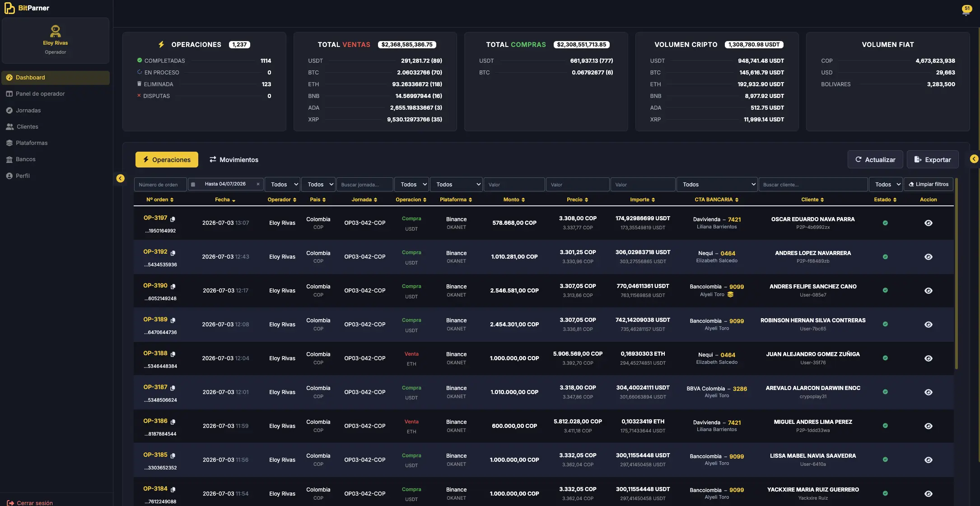The width and height of the screenshot is (980, 506).
Task: Open Pais filter dropdown
Action: click(318, 184)
